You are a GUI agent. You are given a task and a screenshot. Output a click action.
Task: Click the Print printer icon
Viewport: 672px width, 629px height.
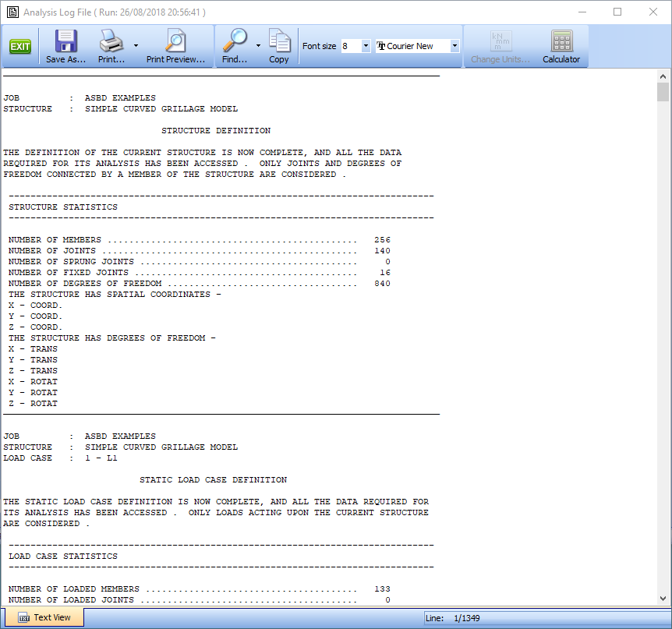click(x=111, y=46)
